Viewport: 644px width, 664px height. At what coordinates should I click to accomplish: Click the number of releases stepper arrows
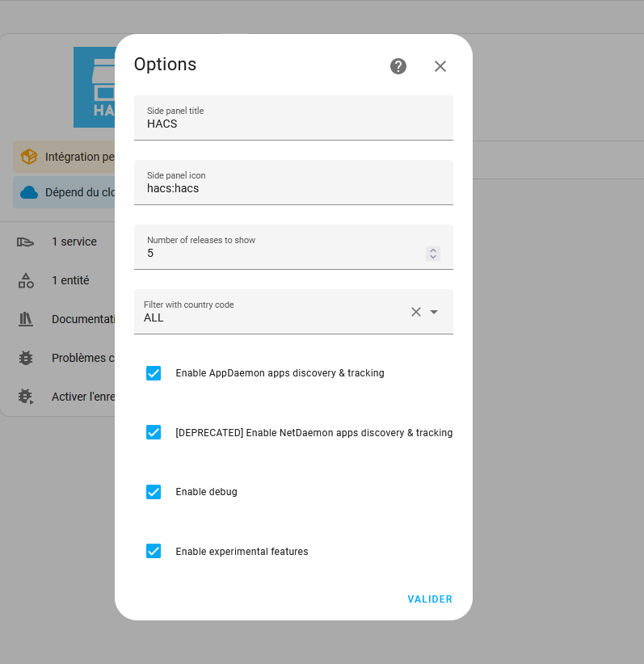[433, 254]
